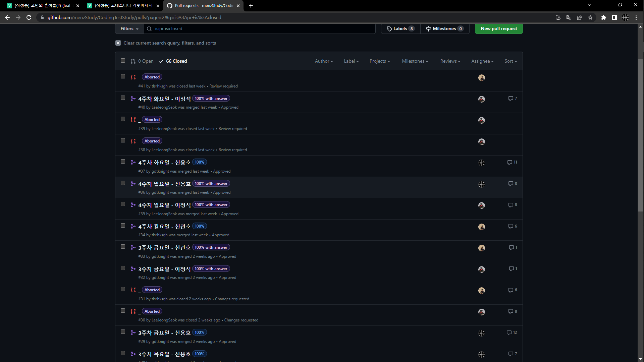Open pull request 4주차 화요일 - 신용호
Screen dimensions: 644x362
click(164, 163)
